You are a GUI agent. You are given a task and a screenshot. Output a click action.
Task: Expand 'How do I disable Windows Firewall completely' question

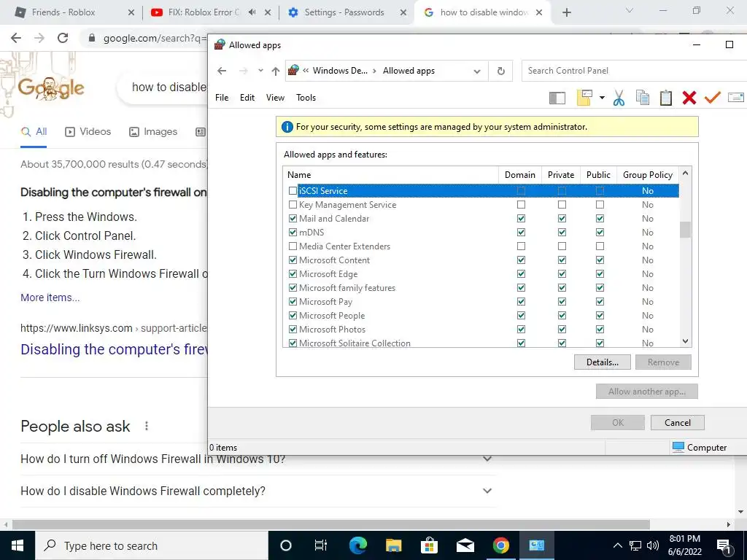click(487, 491)
